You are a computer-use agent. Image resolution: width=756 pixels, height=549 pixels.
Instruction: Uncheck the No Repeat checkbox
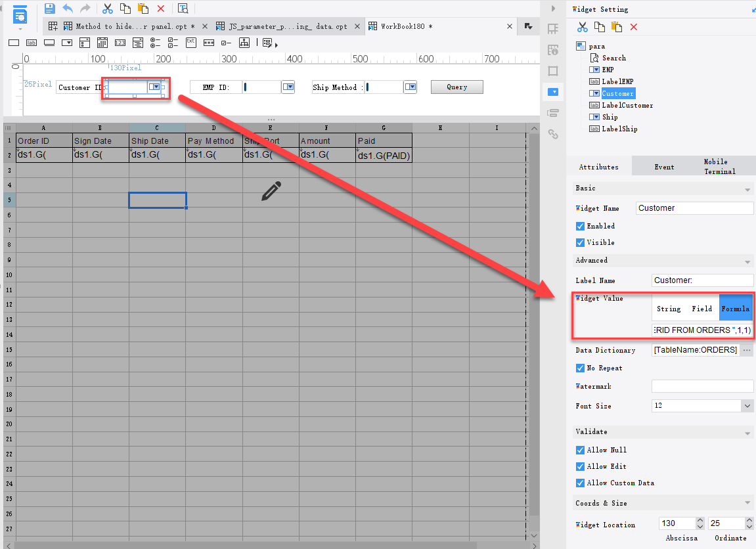[580, 368]
